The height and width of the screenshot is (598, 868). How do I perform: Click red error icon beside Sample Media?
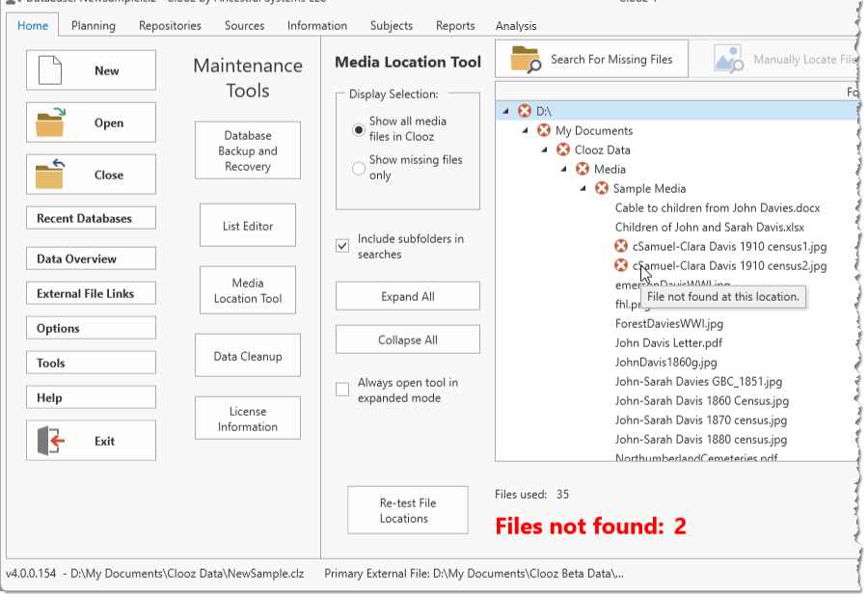602,189
